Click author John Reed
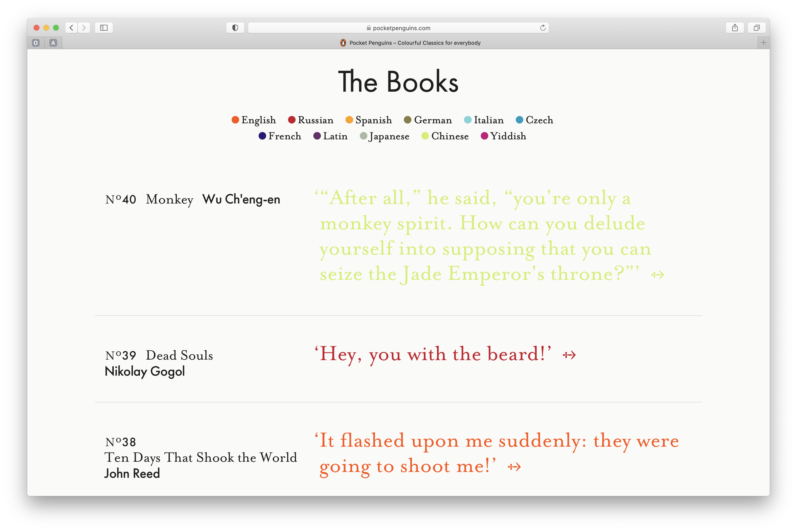 click(132, 473)
